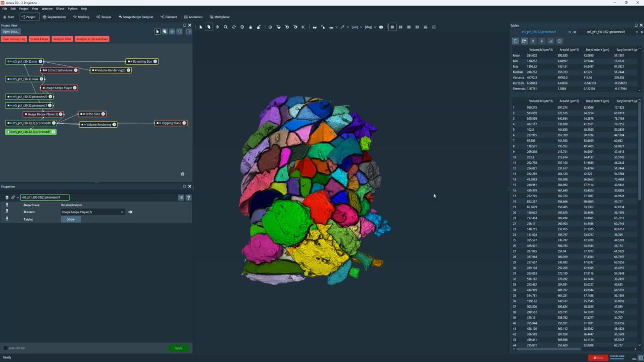Click the camera snapshot icon
Screen dimensions: 644x362
coord(381,27)
